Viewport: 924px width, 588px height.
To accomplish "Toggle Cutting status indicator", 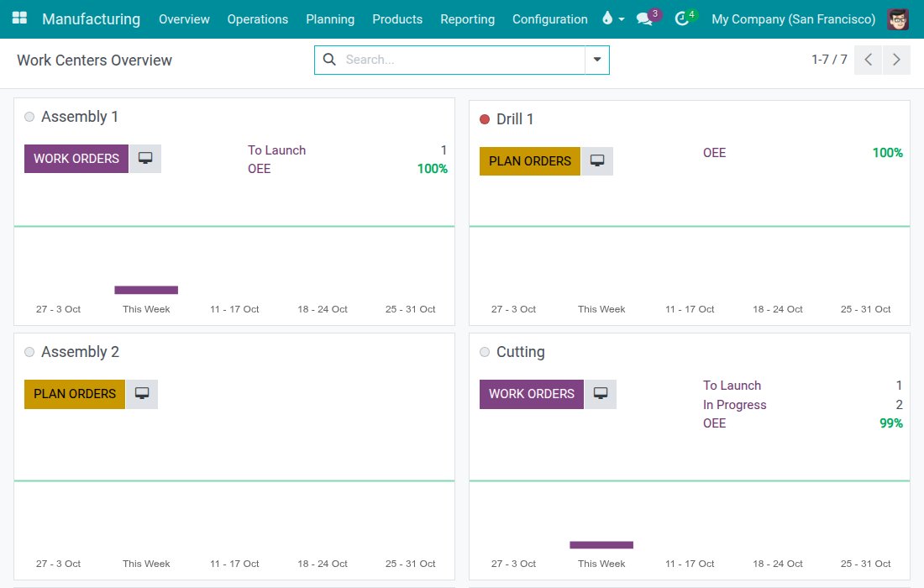I will 485,352.
